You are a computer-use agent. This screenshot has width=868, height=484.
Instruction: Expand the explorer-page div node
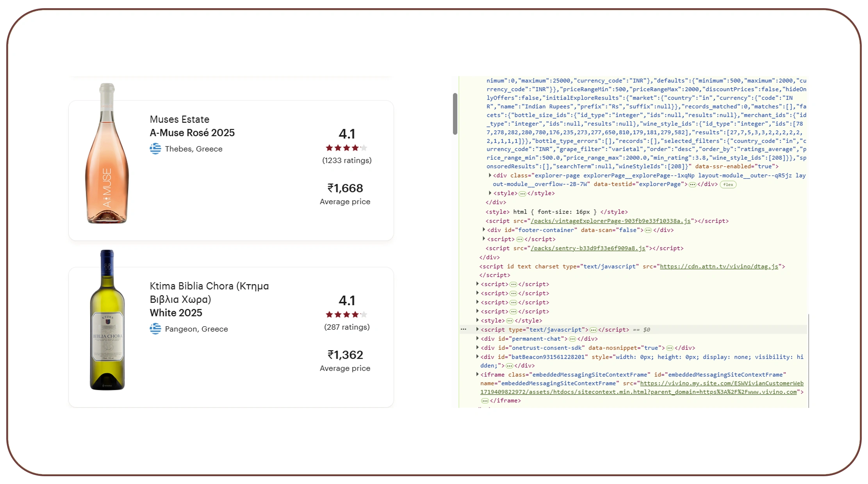tap(490, 176)
